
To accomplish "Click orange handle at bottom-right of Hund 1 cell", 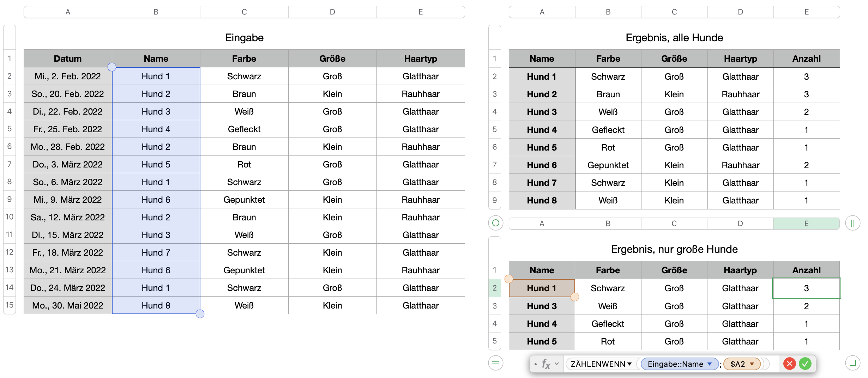I will [x=575, y=297].
